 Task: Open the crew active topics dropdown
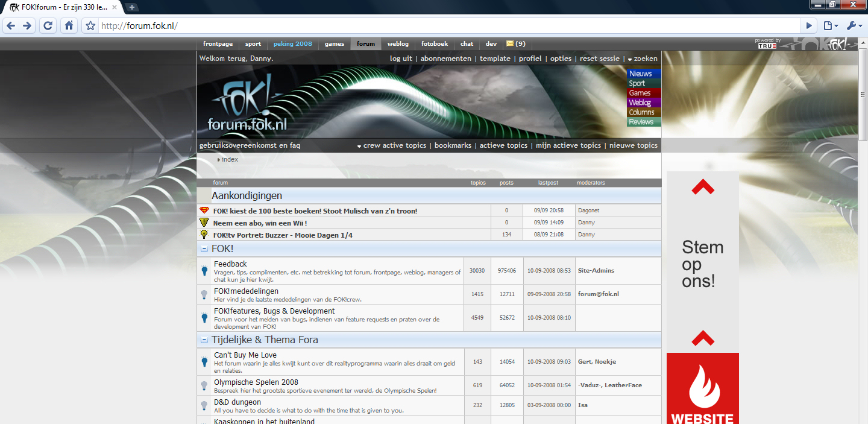pyautogui.click(x=391, y=145)
